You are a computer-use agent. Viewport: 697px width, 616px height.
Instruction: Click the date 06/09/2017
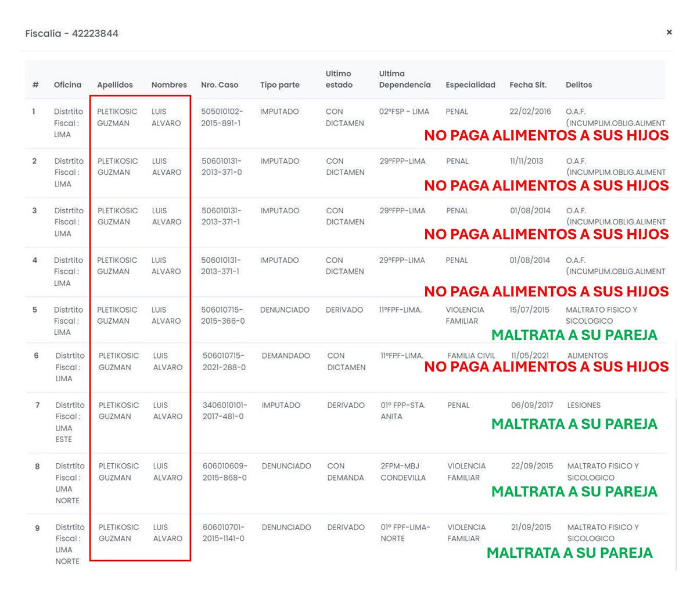[532, 405]
